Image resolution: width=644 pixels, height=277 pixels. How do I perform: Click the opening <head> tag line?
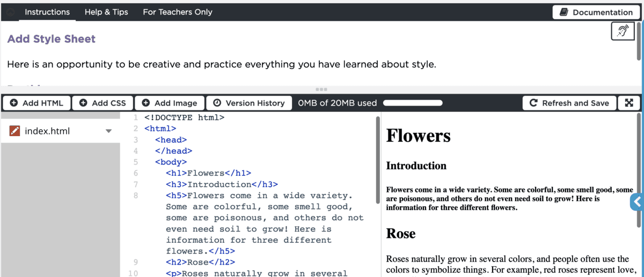pos(171,140)
